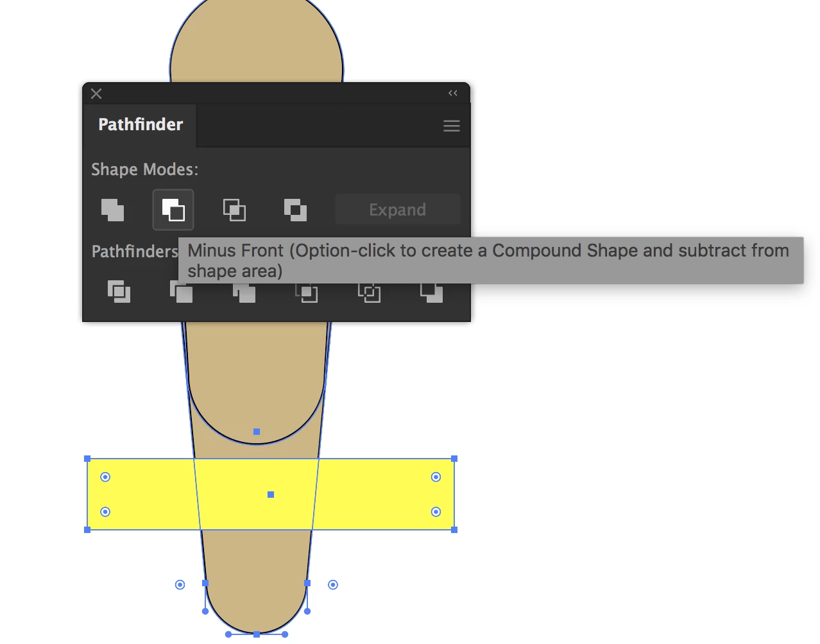The image size is (820, 644).
Task: Click the yellow rectangle's upper-right corner radius widget
Action: point(436,477)
